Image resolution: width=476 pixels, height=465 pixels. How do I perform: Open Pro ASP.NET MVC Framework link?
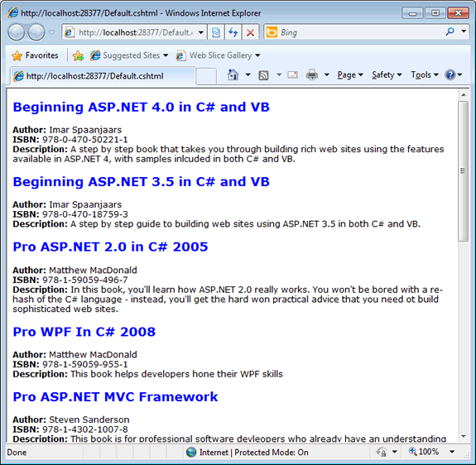pyautogui.click(x=115, y=396)
